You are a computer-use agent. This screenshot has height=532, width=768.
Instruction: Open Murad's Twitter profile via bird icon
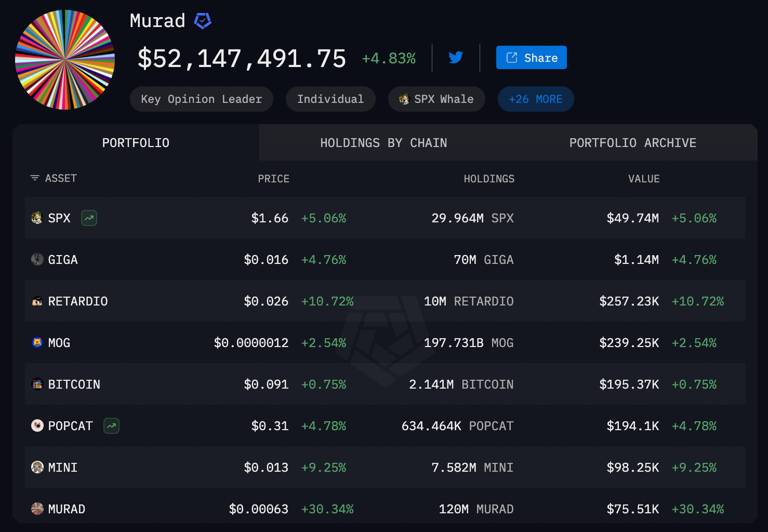pyautogui.click(x=456, y=57)
